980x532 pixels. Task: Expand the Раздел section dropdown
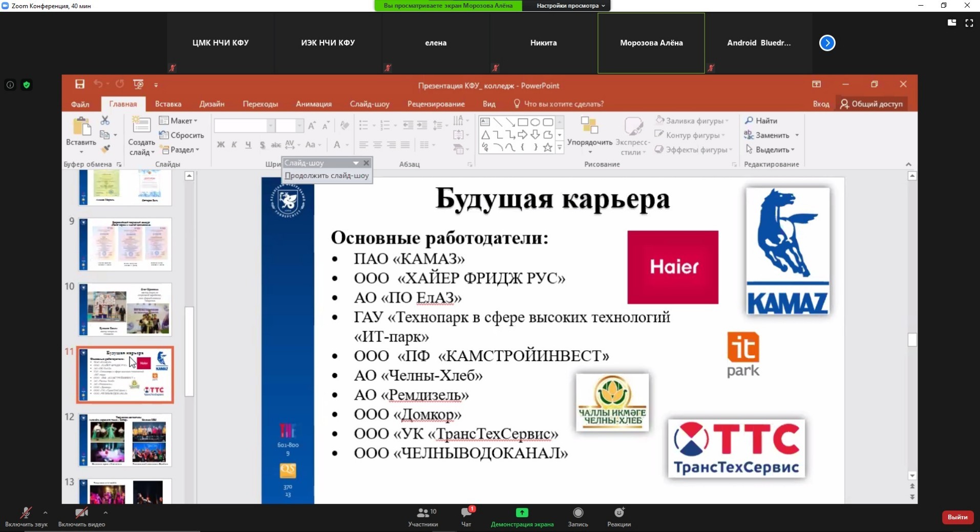click(x=179, y=150)
